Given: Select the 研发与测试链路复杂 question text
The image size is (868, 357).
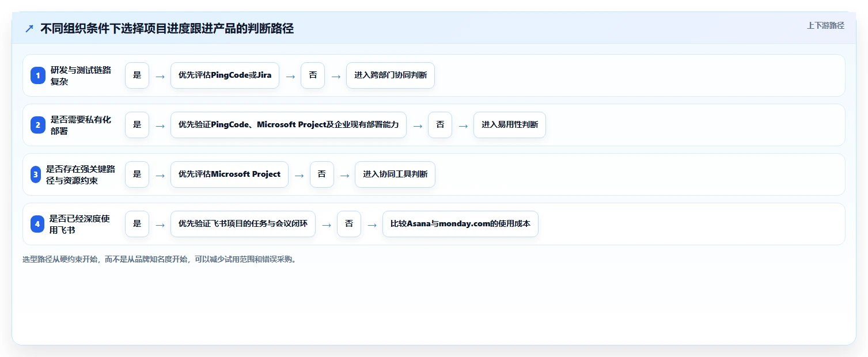Looking at the screenshot, I should (81, 75).
